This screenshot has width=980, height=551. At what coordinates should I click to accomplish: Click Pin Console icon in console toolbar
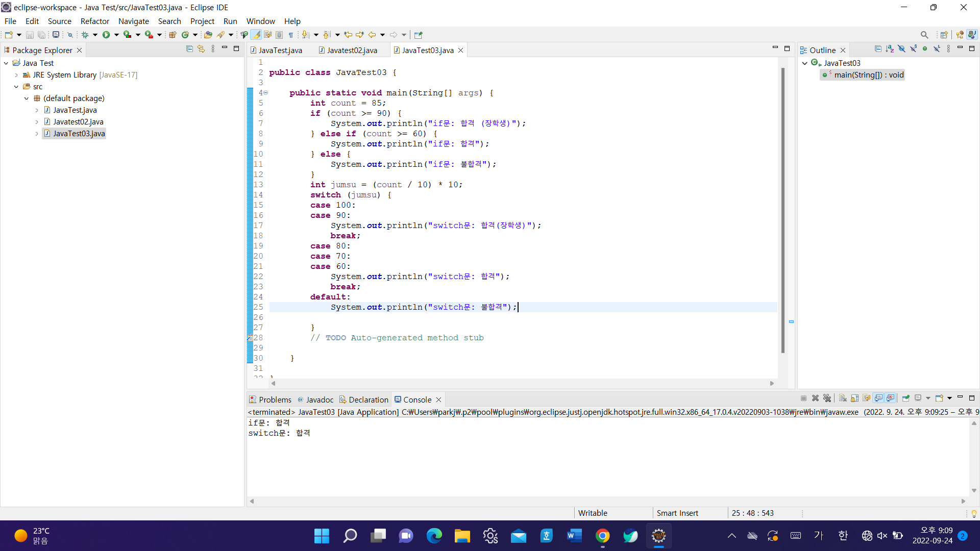click(x=906, y=398)
